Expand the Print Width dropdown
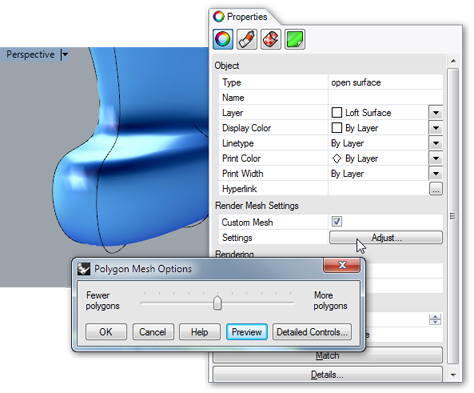This screenshot has height=393, width=474. click(436, 174)
